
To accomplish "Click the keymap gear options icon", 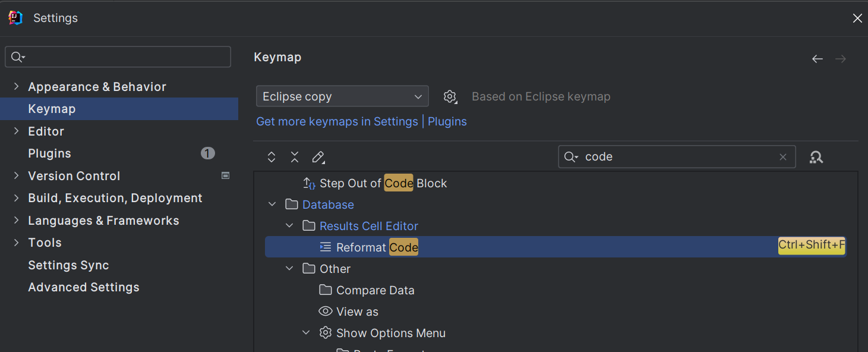I will point(450,96).
